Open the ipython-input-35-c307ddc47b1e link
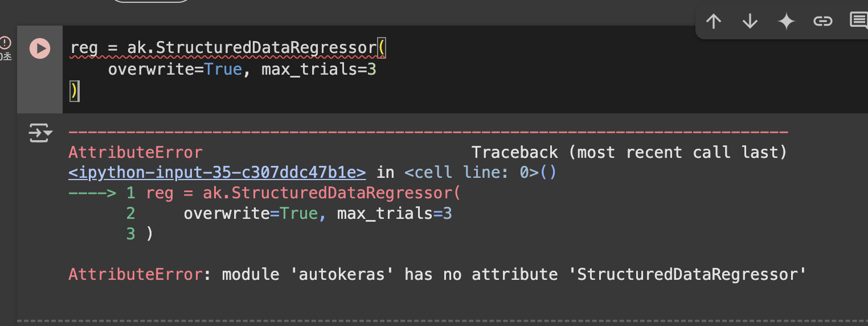The width and height of the screenshot is (868, 326). coord(217,173)
